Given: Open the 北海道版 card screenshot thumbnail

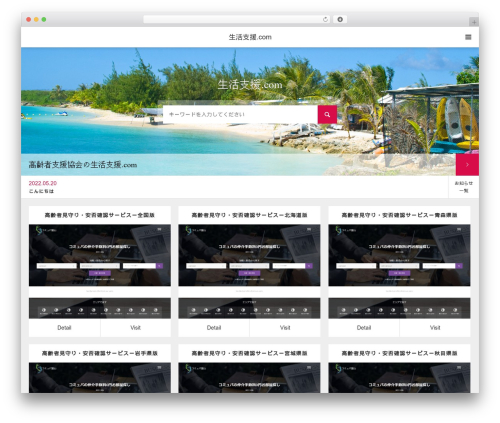Looking at the screenshot, I should coord(249,271).
